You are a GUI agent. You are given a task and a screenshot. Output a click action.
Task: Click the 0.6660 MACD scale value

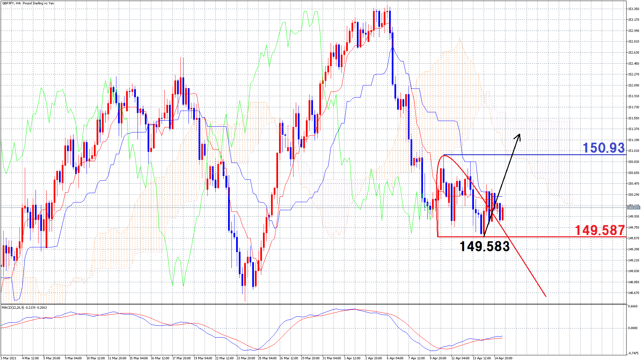(x=633, y=306)
